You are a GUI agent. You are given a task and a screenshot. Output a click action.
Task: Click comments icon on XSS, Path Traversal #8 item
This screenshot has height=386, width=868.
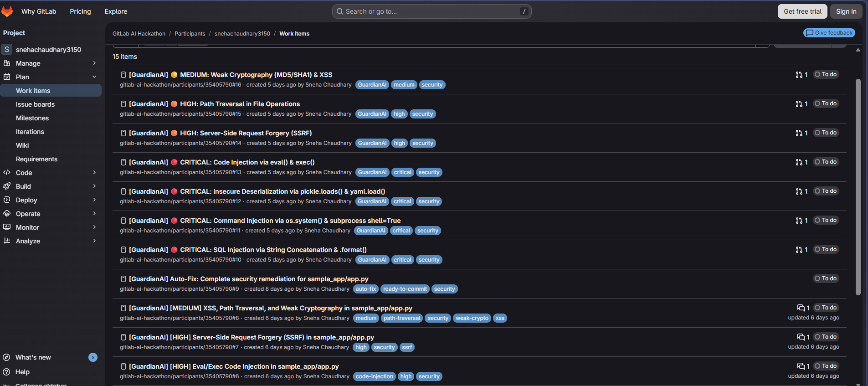801,308
